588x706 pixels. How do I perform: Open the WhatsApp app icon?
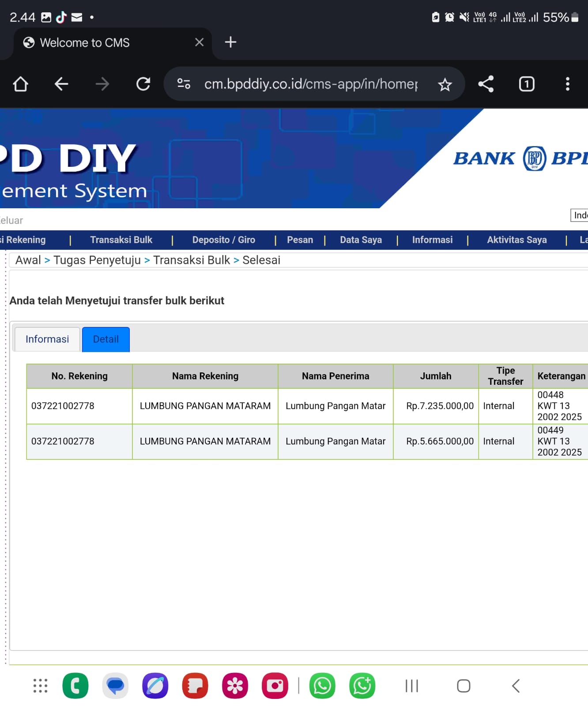(x=322, y=686)
